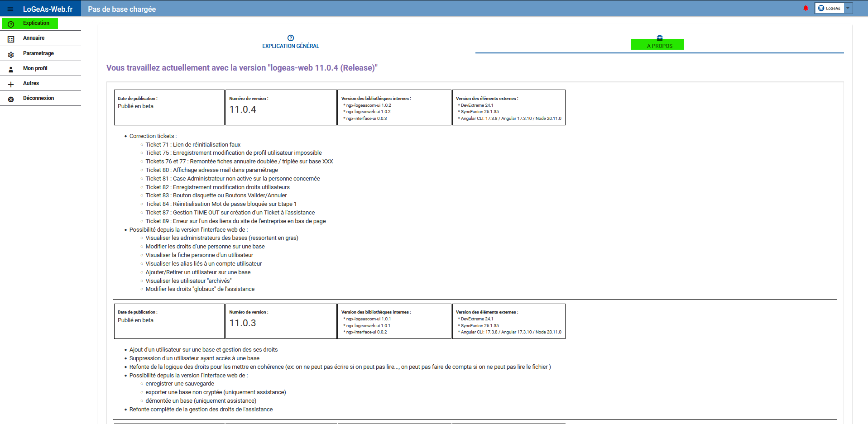Click the LoGeAs-Web.fr site title

coord(48,9)
